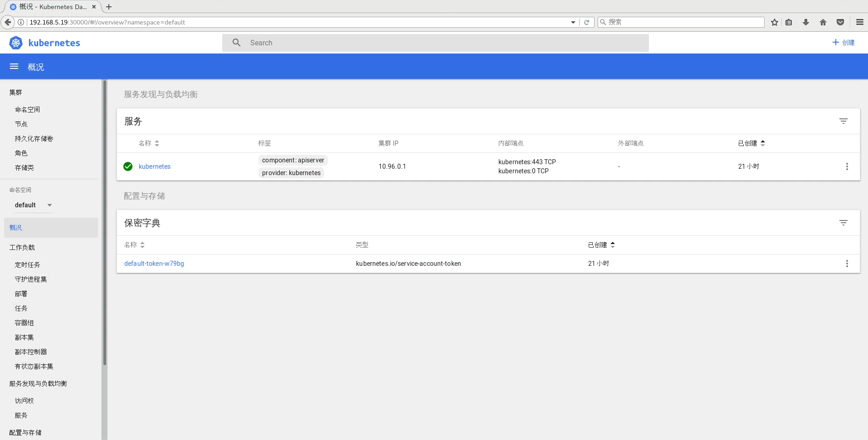Click the search magnifier icon in dashboard
The width and height of the screenshot is (868, 440).
pyautogui.click(x=236, y=43)
